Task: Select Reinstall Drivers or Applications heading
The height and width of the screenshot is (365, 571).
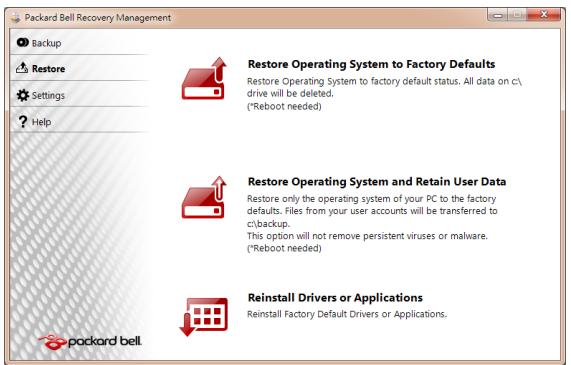Action: (335, 298)
